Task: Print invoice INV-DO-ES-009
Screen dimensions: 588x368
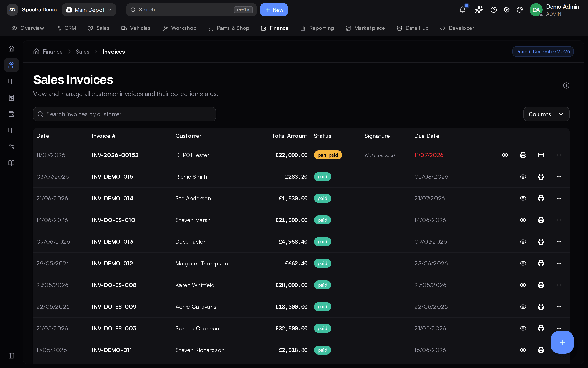Action: 541,307
